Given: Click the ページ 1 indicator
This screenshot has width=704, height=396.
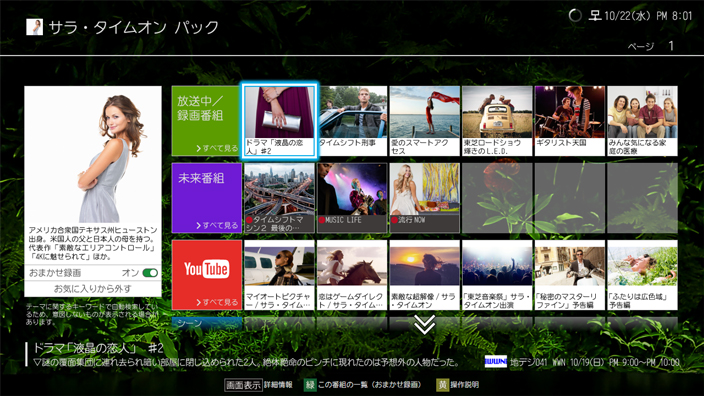Looking at the screenshot, I should point(651,46).
